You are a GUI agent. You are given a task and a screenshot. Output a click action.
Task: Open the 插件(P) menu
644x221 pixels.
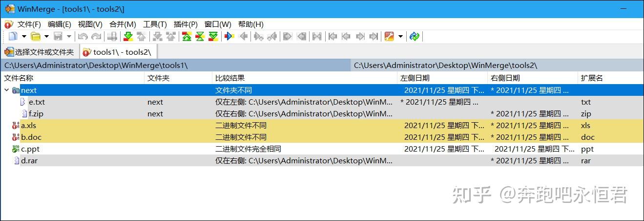click(x=186, y=24)
